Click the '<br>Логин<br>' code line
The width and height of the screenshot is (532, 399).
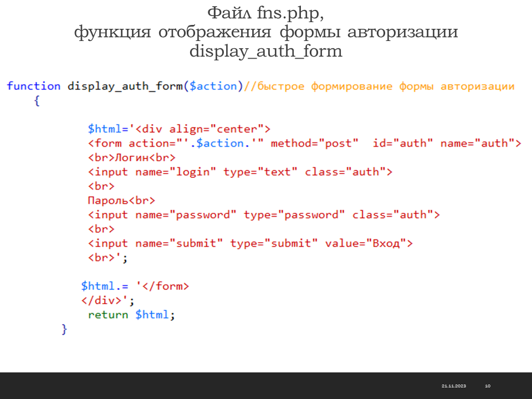coord(131,157)
